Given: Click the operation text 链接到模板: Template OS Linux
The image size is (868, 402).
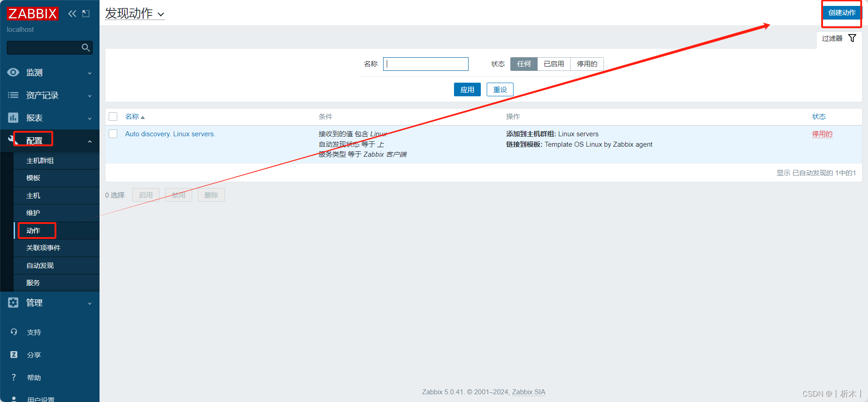Looking at the screenshot, I should [x=579, y=144].
